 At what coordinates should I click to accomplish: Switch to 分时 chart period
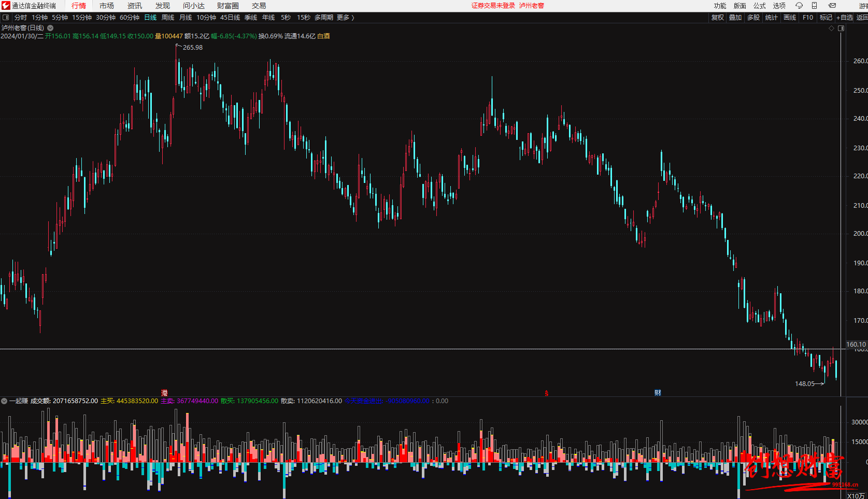coord(21,18)
